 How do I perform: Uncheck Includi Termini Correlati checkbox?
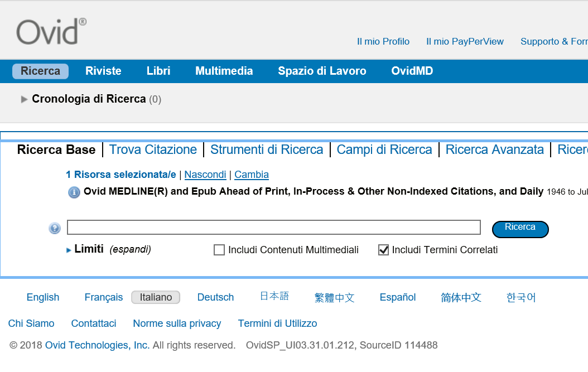(383, 250)
